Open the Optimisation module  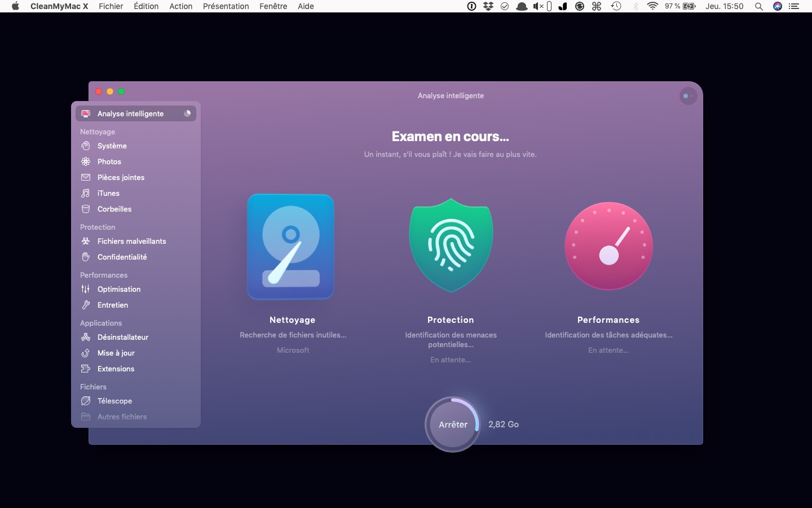click(x=119, y=290)
